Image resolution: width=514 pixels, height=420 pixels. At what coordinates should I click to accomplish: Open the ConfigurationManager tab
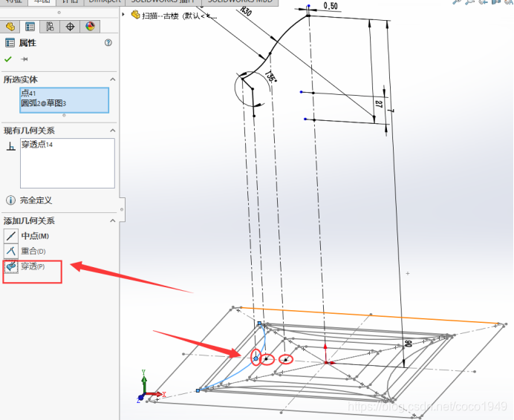pos(50,27)
